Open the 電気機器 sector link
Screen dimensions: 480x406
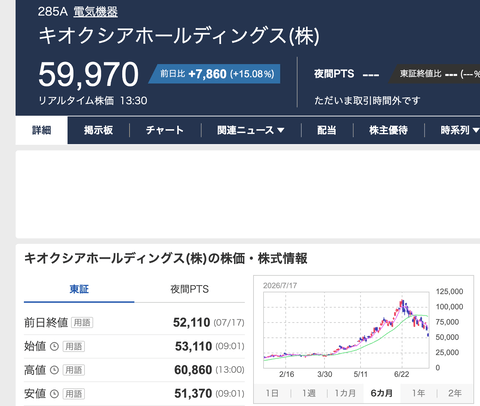click(95, 12)
